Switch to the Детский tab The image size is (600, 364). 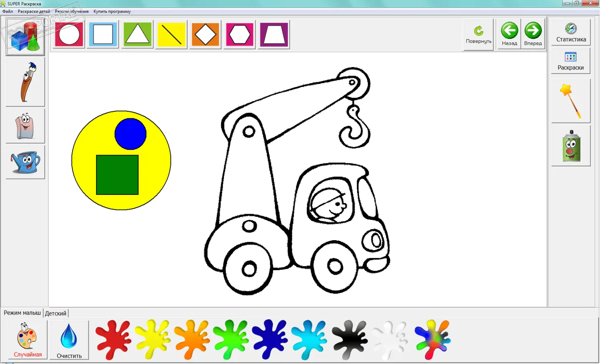click(x=56, y=313)
